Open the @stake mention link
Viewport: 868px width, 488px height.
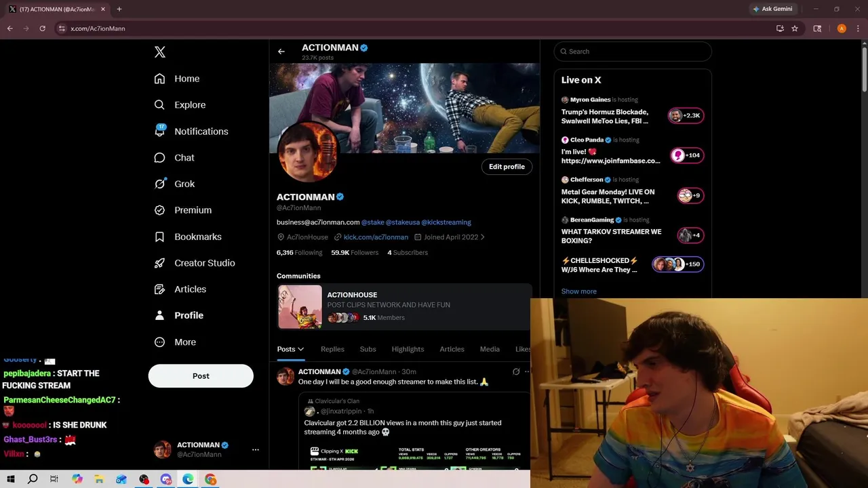(373, 222)
